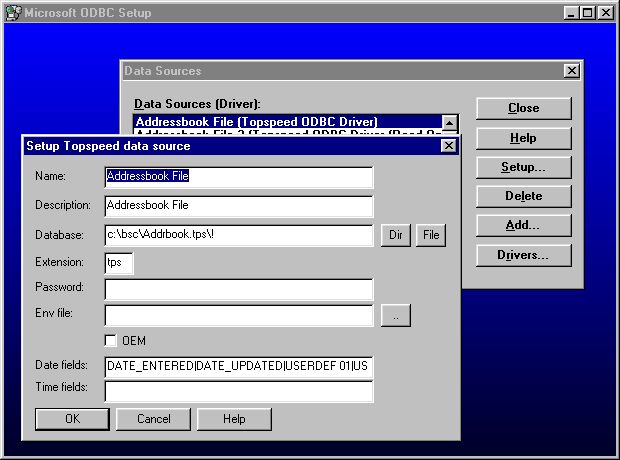The image size is (620, 460).
Task: Edit the Extension field containing tps
Action: (119, 263)
